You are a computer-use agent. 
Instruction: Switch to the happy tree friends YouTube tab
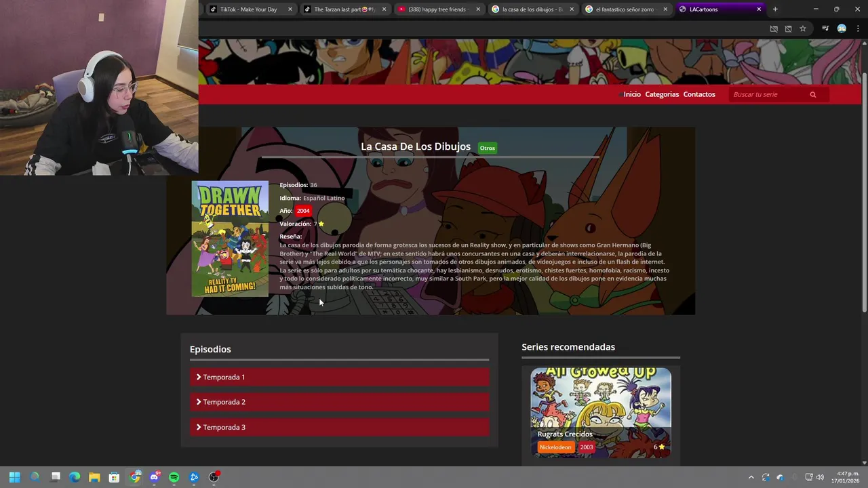click(x=437, y=9)
